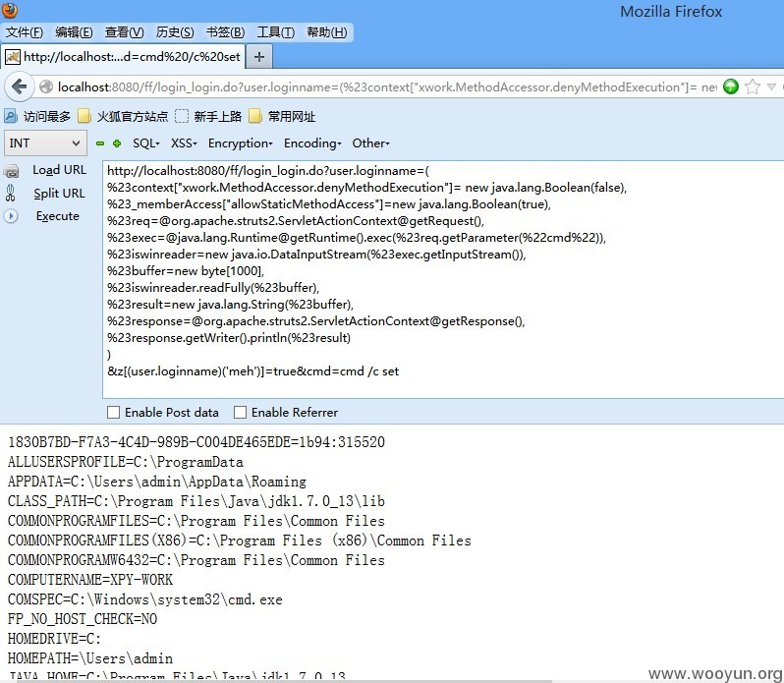
Task: Select the localhost cmd%20/c%20set tab
Action: coord(123,56)
